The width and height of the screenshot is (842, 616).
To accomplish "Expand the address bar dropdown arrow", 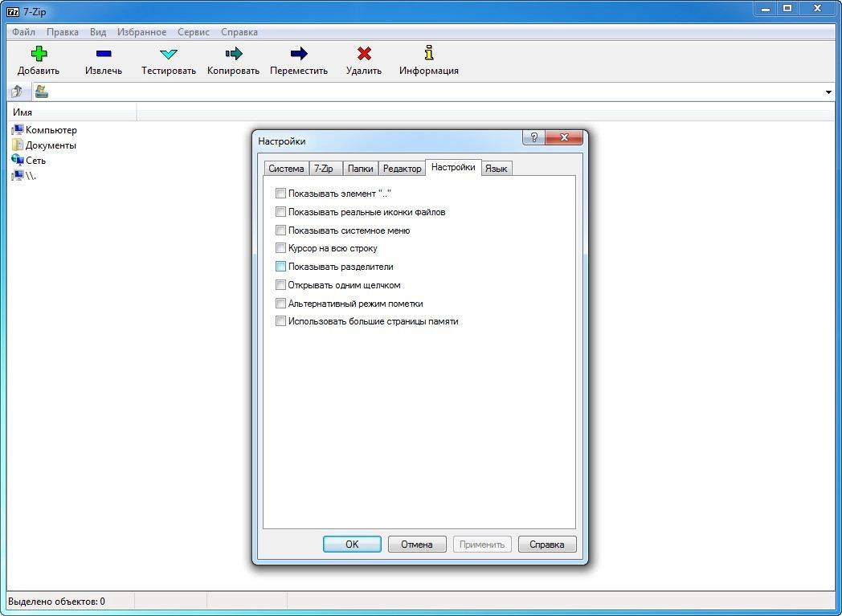I will 828,92.
